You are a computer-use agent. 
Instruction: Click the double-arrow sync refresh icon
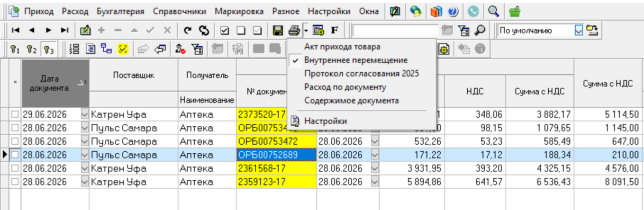pos(204,30)
